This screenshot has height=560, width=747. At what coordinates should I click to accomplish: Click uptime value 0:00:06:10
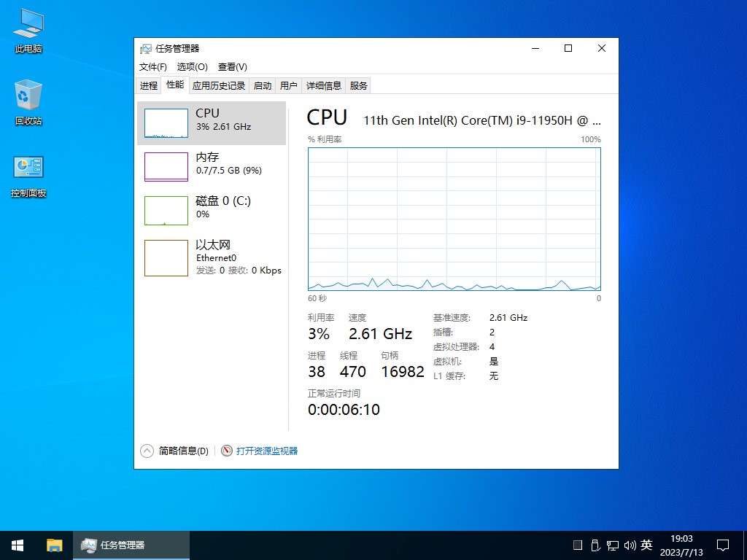(344, 410)
